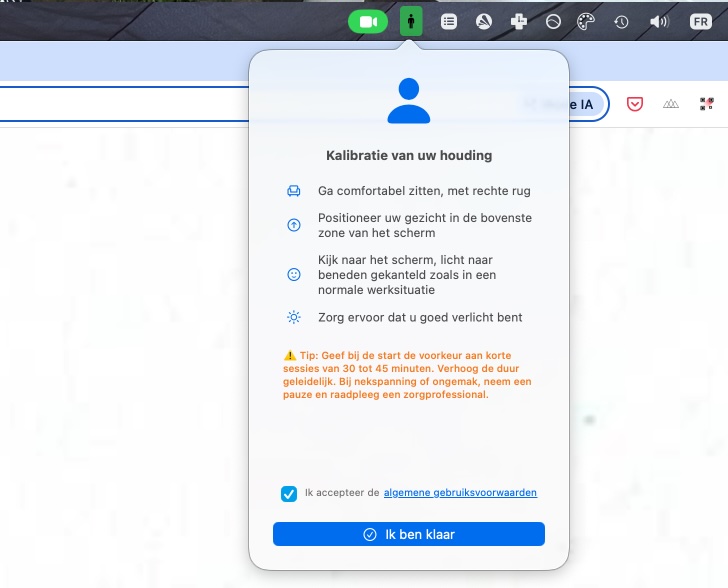Open the QR code extension icon
728x588 pixels.
706,104
